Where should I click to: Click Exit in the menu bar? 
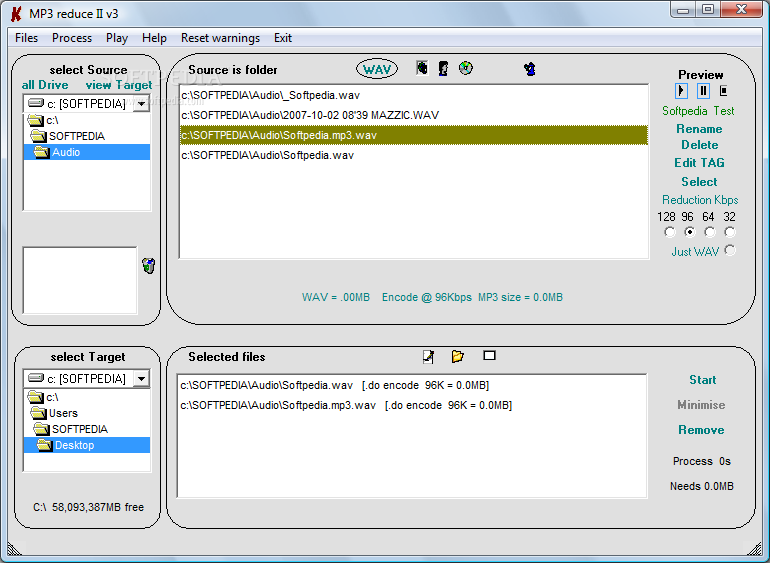pos(283,38)
